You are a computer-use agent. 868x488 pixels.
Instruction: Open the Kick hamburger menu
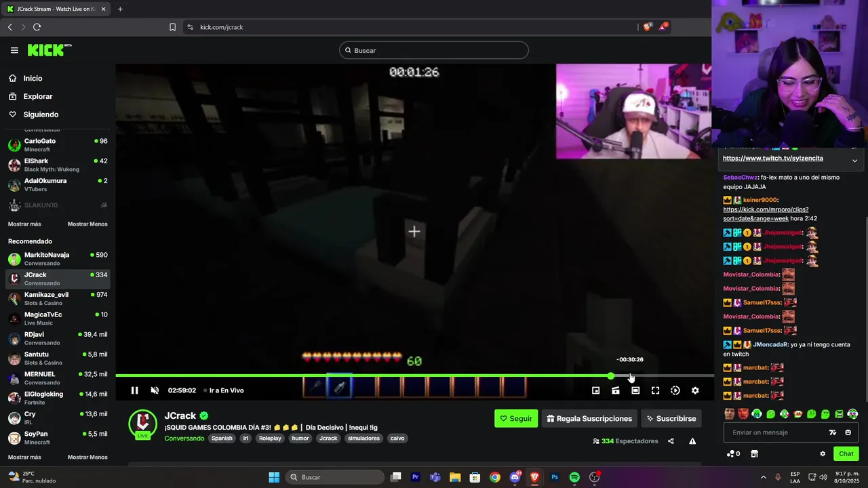pyautogui.click(x=14, y=50)
